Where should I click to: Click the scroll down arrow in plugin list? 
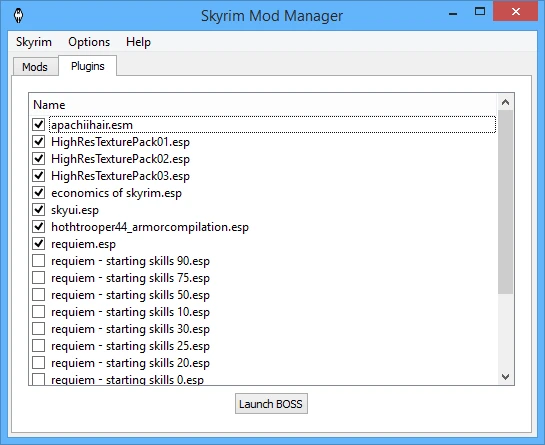[x=505, y=377]
